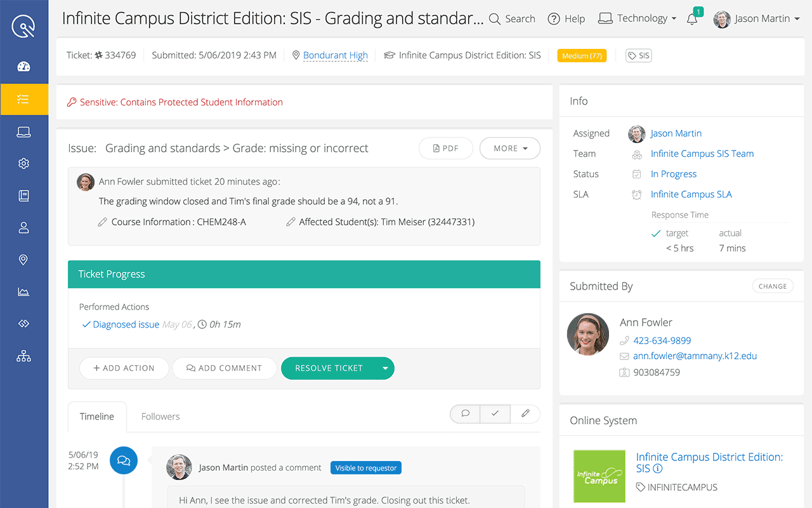Viewport: 812px width, 508px height.
Task: Click the ADD COMMENT button
Action: point(224,368)
